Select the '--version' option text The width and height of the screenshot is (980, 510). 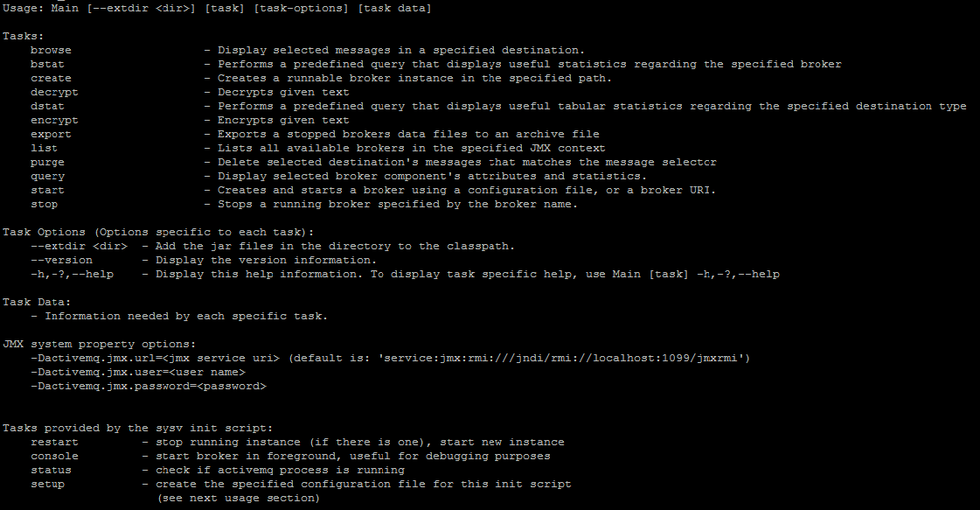[61, 260]
